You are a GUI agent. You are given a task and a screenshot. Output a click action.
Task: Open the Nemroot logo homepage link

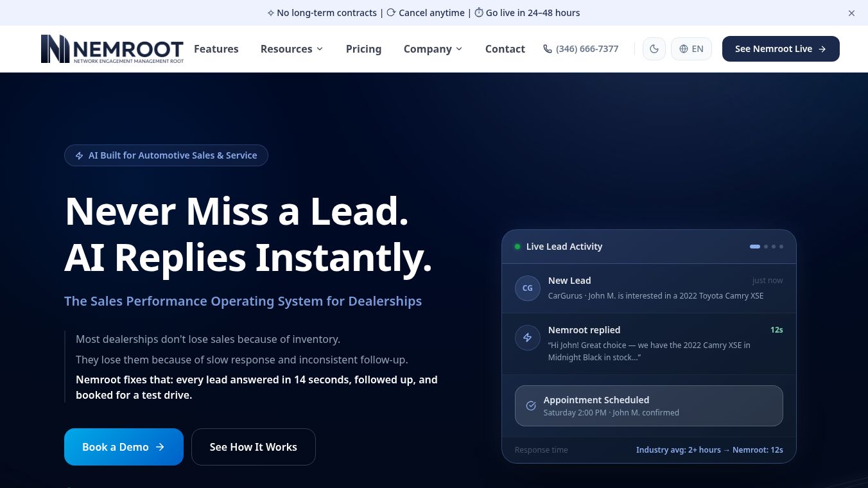(112, 49)
